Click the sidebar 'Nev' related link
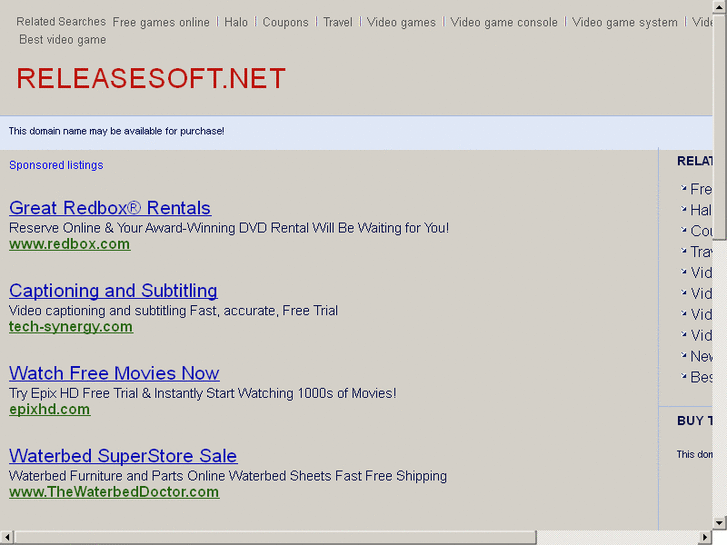 pyautogui.click(x=701, y=356)
